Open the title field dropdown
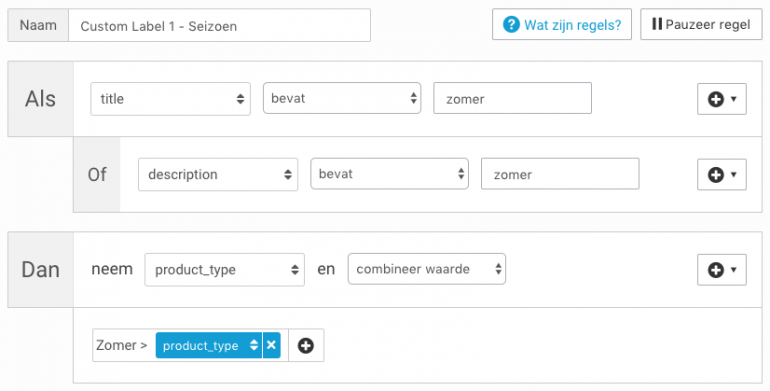 click(x=170, y=99)
